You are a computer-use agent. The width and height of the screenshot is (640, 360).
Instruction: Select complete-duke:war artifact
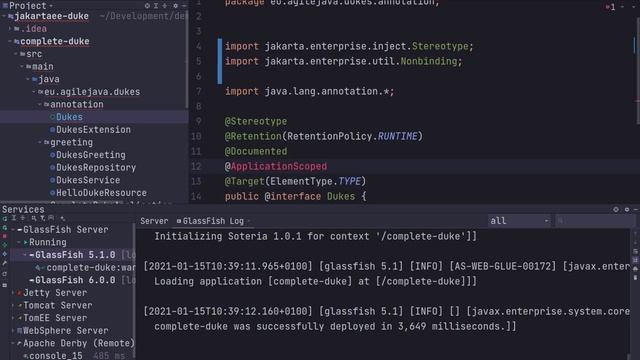(90, 268)
